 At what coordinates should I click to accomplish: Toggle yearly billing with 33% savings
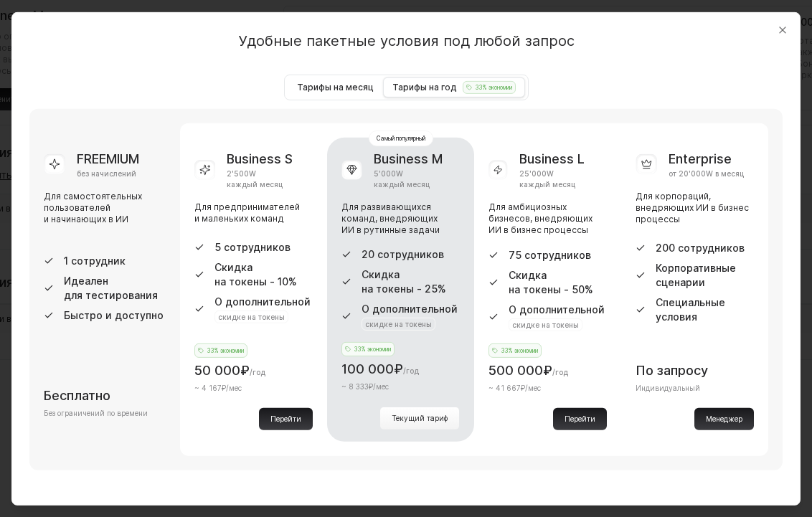click(454, 87)
